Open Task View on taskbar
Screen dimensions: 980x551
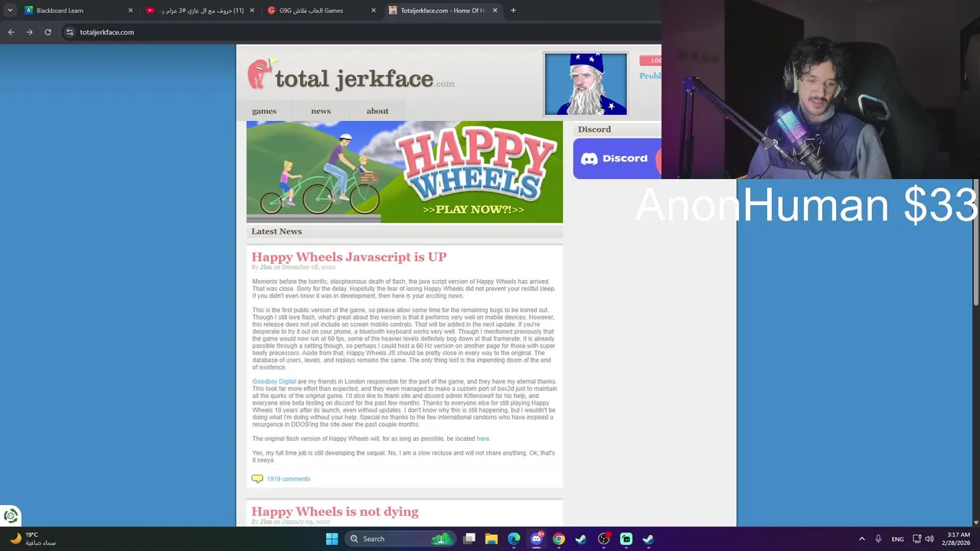[469, 539]
